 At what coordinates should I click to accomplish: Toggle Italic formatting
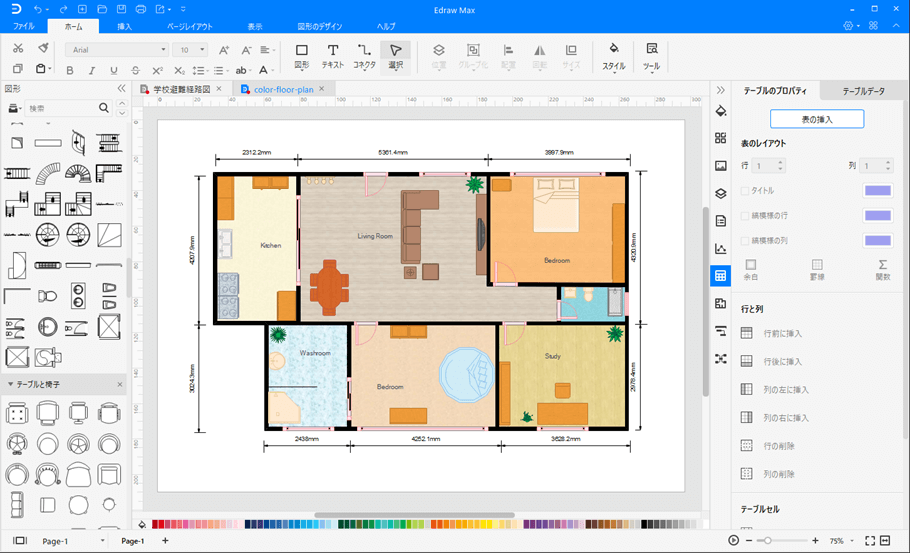[x=92, y=71]
